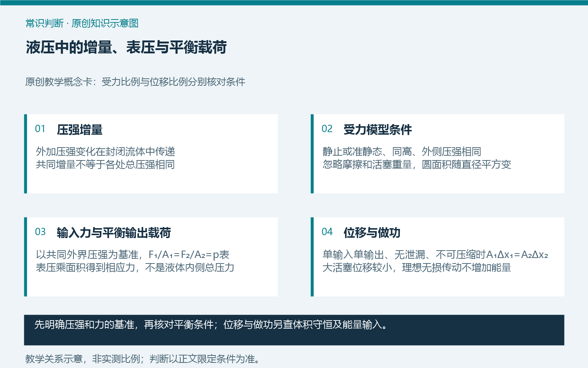Click the line 静止或准静态、同高、外侧压强相同
The width and height of the screenshot is (588, 368).
(x=402, y=151)
